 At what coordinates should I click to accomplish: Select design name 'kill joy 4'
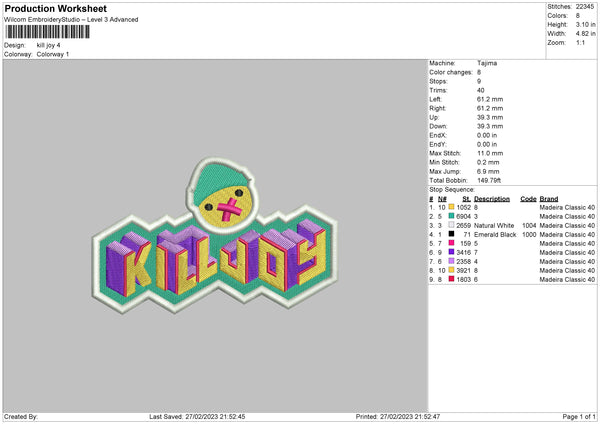point(48,45)
